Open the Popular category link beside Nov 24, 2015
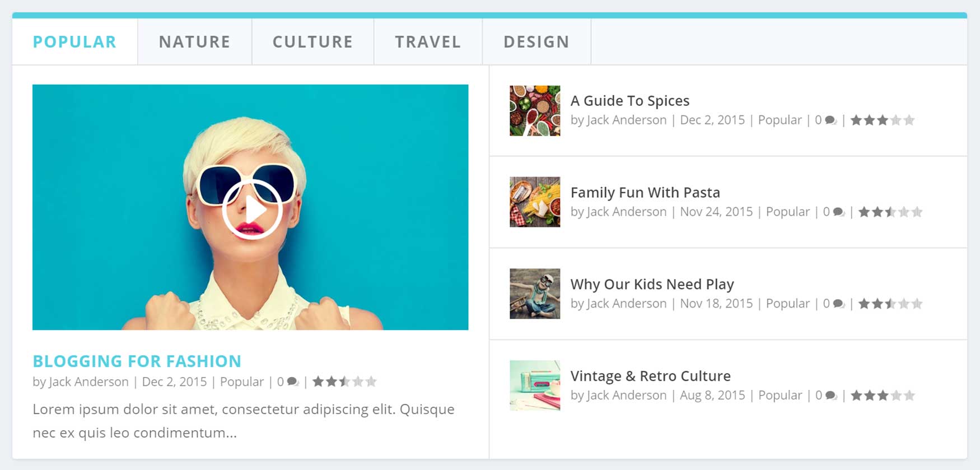The height and width of the screenshot is (470, 980). tap(787, 212)
